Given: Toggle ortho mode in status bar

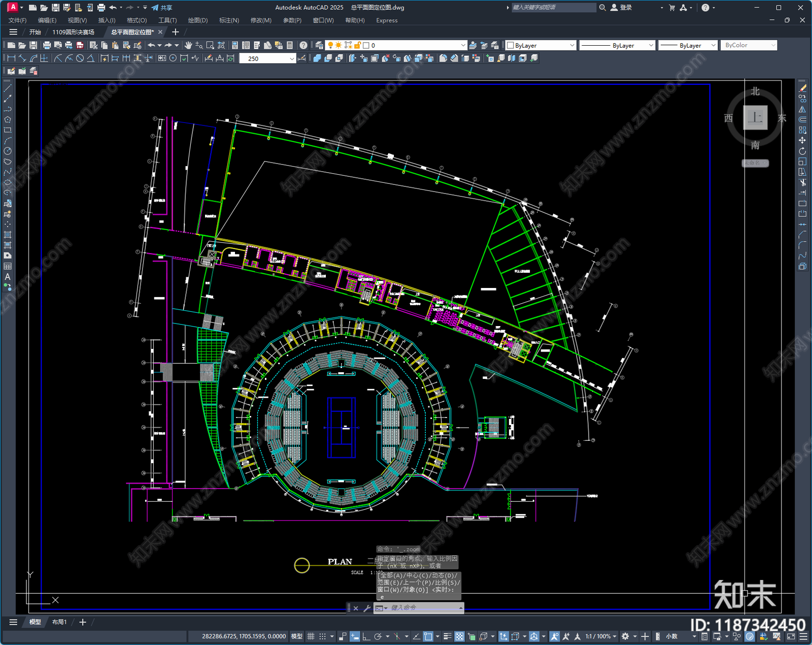Looking at the screenshot, I should coord(366,636).
